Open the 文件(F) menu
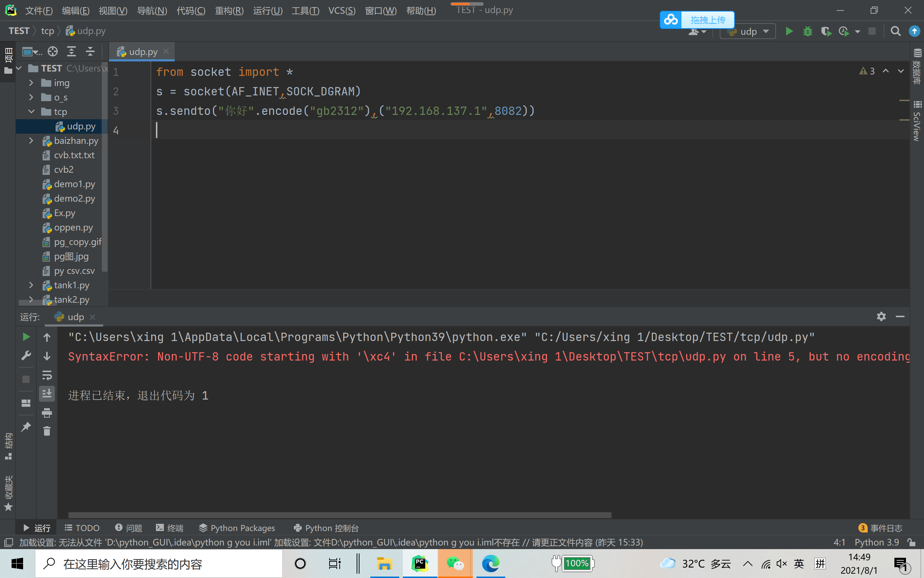The width and height of the screenshot is (924, 578). click(x=39, y=11)
